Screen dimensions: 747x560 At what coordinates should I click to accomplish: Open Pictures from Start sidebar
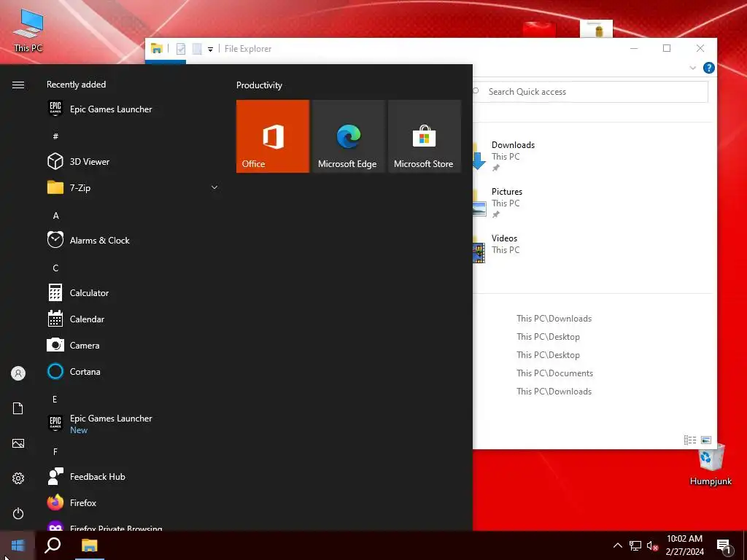tap(18, 443)
